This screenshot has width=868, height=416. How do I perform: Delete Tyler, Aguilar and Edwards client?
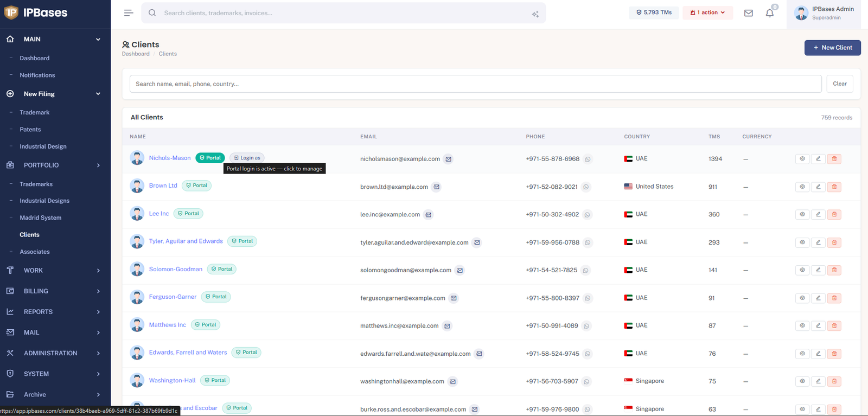(x=834, y=242)
